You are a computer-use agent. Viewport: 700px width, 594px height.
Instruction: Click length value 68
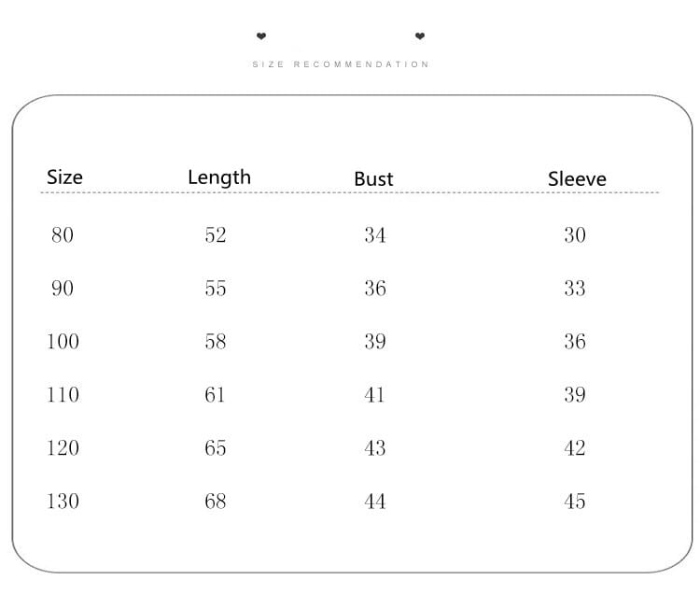[216, 501]
